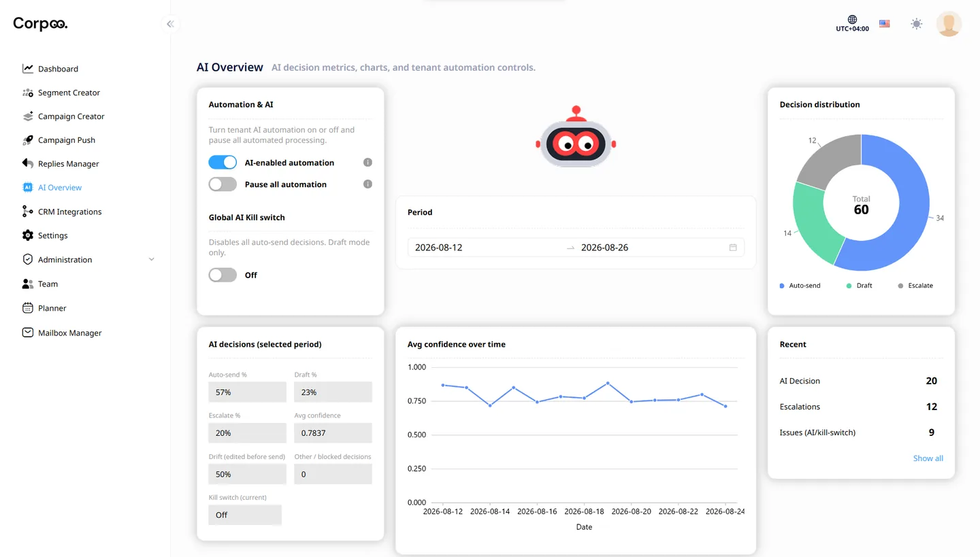Click the Show all link in Recent
This screenshot has width=980, height=557.
(x=928, y=458)
